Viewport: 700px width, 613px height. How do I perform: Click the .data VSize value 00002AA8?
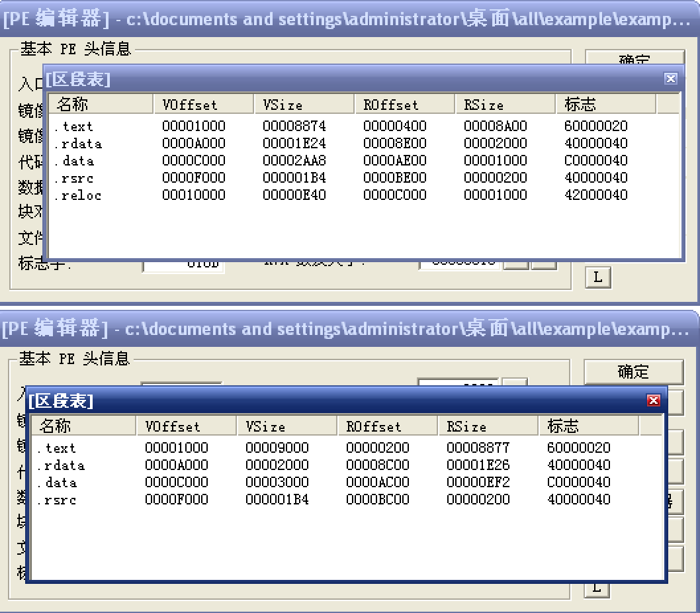(x=294, y=161)
